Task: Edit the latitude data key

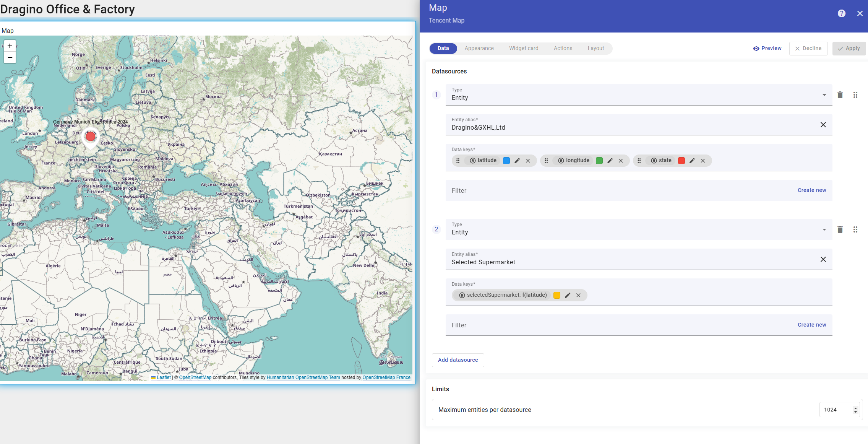Action: 517,161
